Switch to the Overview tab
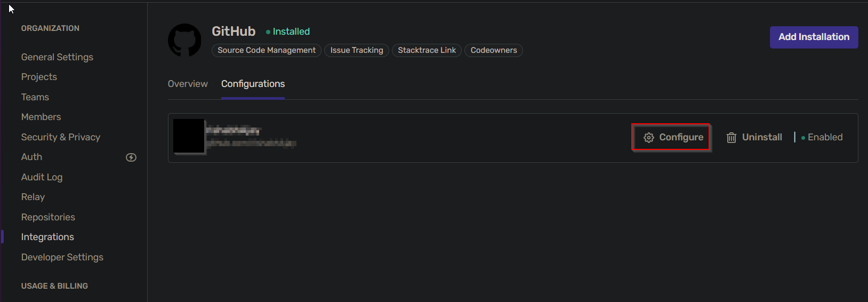 click(x=188, y=84)
